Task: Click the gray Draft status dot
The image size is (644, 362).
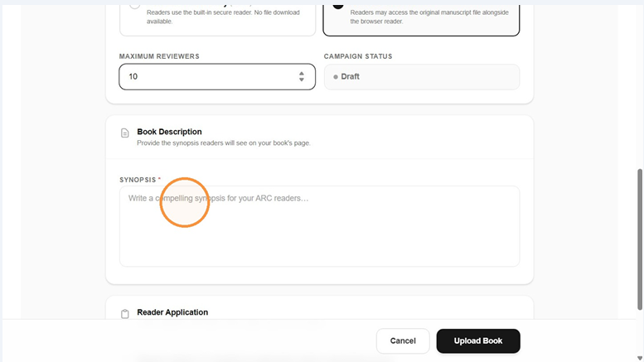Action: coord(336,77)
